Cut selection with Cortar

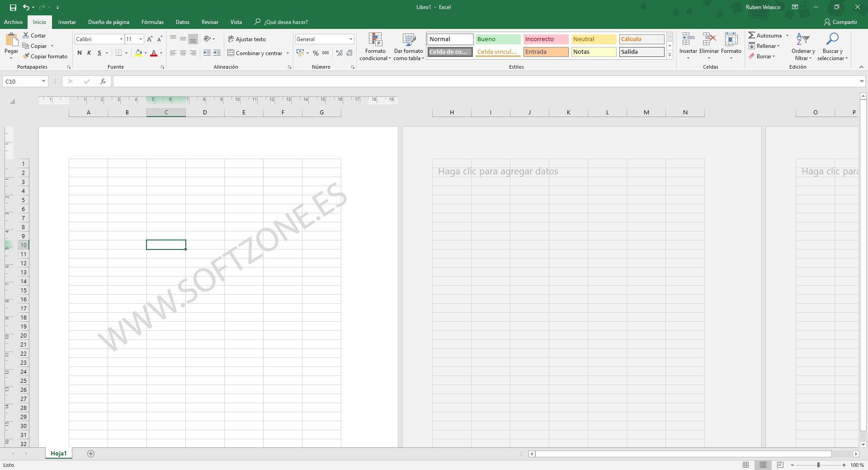click(34, 36)
